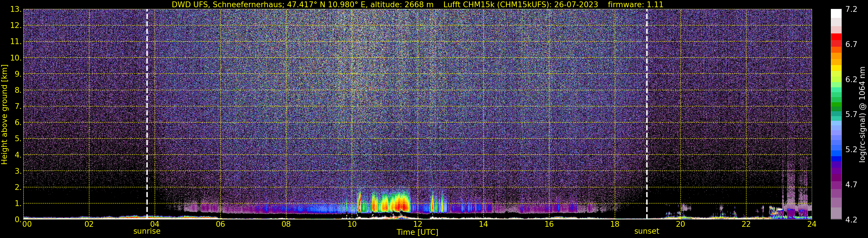Viewport: 868px width, 238px height.
Task: Click the '1.' tick on the height axis
Action: [x=18, y=203]
